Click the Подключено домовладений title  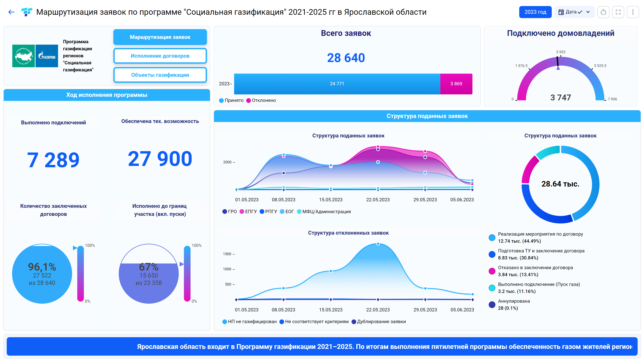click(x=560, y=33)
